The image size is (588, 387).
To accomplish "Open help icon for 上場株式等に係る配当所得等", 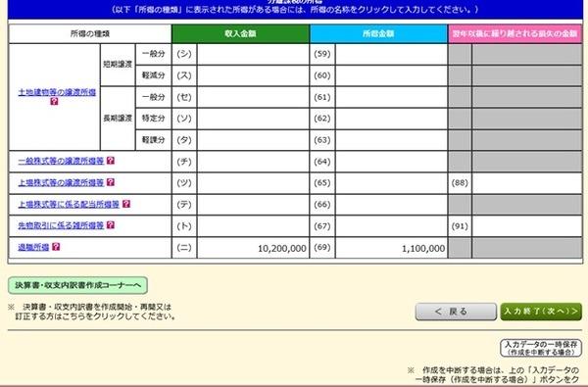I will click(126, 204).
